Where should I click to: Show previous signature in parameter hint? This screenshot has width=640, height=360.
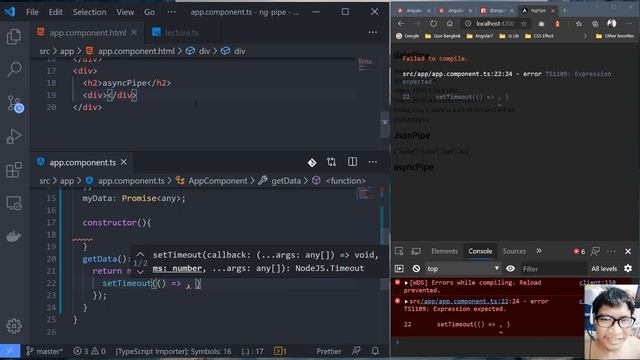140,254
